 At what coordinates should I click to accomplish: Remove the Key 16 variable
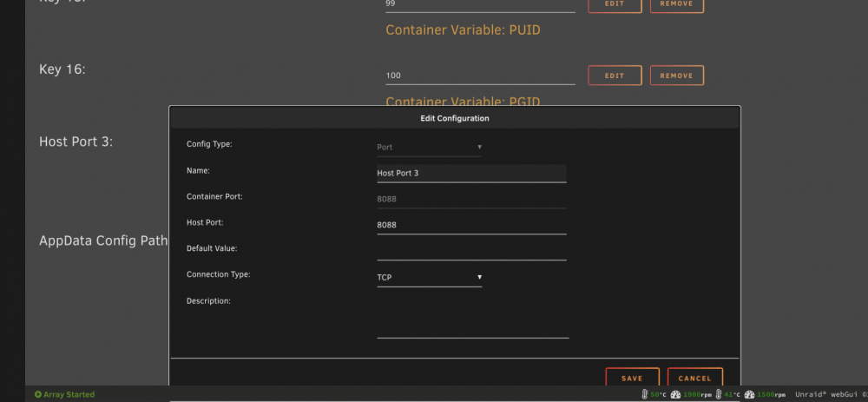coord(676,76)
